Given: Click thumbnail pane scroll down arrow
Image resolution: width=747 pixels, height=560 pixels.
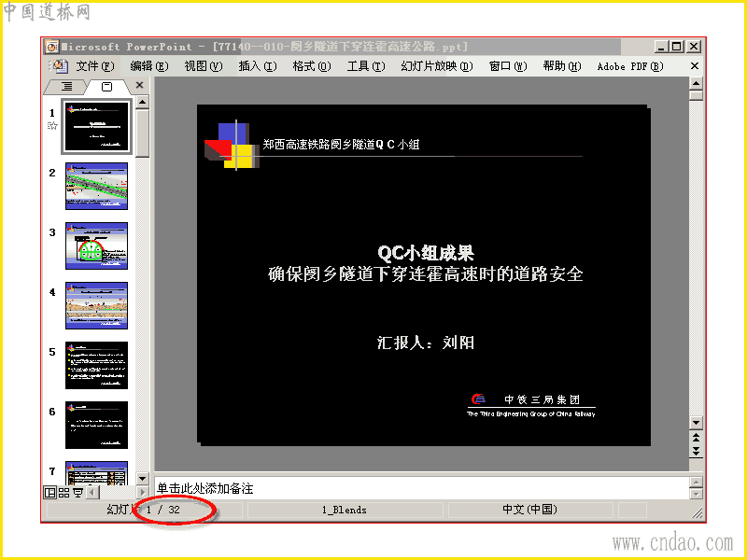Looking at the screenshot, I should [143, 478].
